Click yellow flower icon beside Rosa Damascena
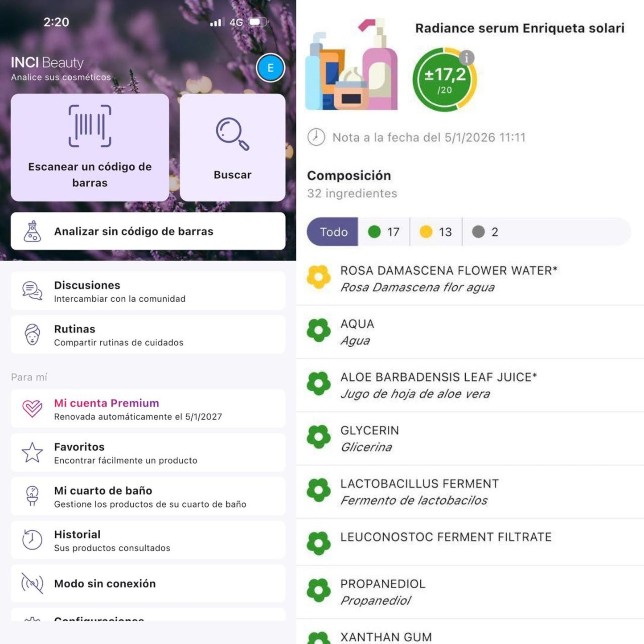Image resolution: width=644 pixels, height=644 pixels. [319, 277]
